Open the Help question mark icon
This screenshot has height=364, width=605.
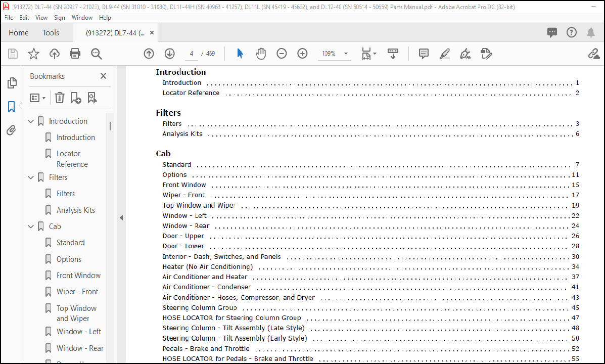[x=572, y=32]
